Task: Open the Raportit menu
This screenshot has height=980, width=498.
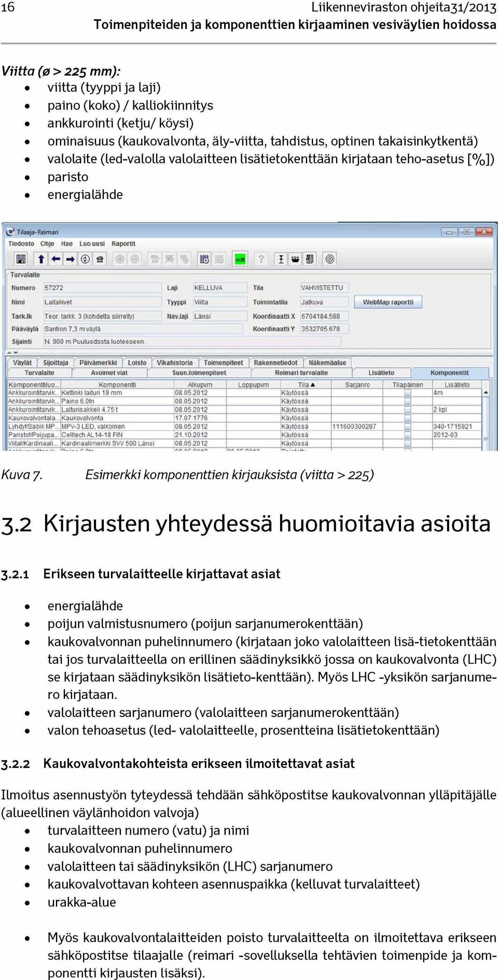Action: [x=123, y=244]
